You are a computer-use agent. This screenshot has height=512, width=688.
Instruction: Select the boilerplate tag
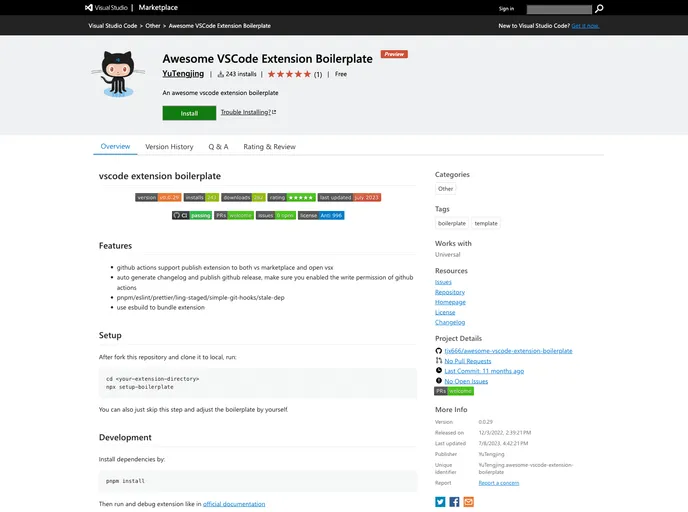(x=452, y=223)
